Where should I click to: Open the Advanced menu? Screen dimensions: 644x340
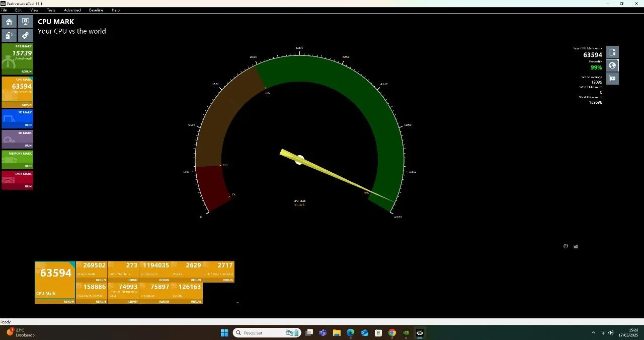click(72, 10)
